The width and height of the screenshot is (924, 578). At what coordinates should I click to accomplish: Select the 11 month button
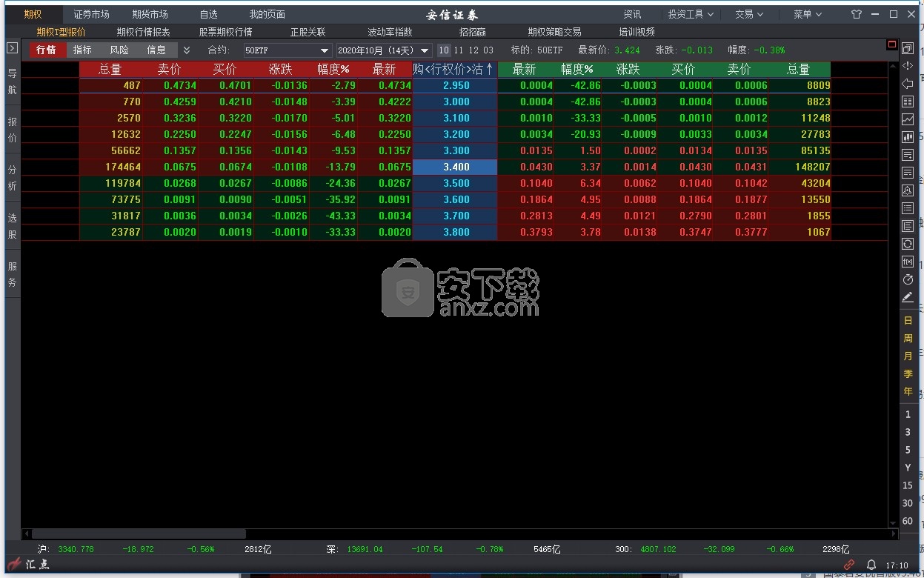click(x=459, y=50)
